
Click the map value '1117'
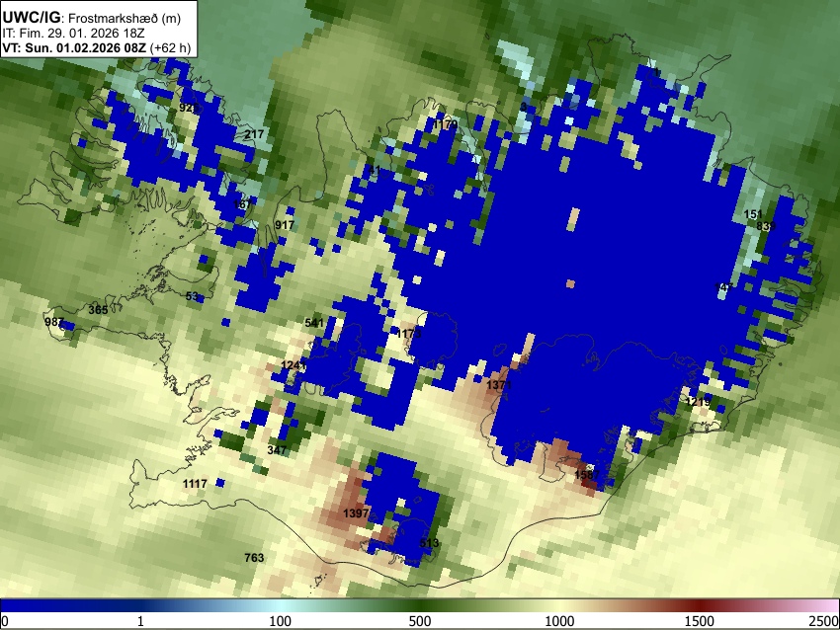(195, 484)
